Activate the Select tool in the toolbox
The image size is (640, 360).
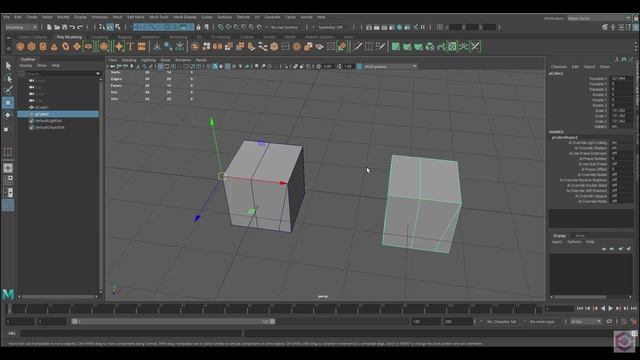click(x=8, y=66)
